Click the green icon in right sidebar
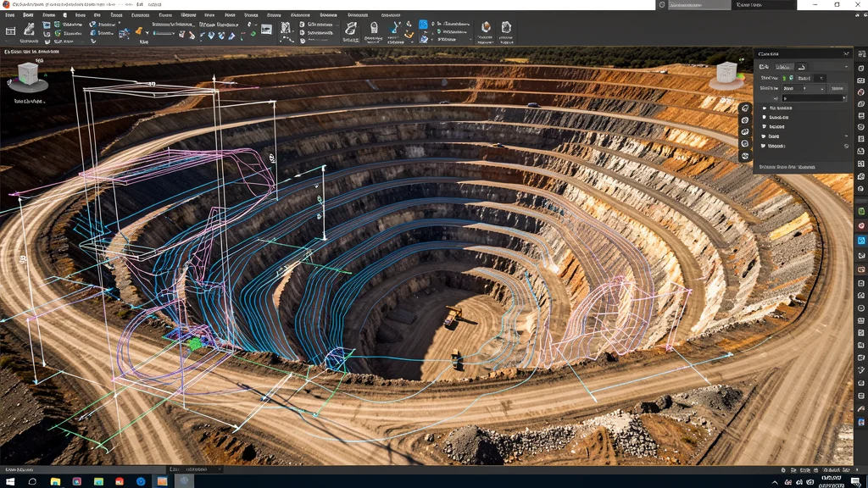Screen dimensions: 868x488 click(x=861, y=211)
